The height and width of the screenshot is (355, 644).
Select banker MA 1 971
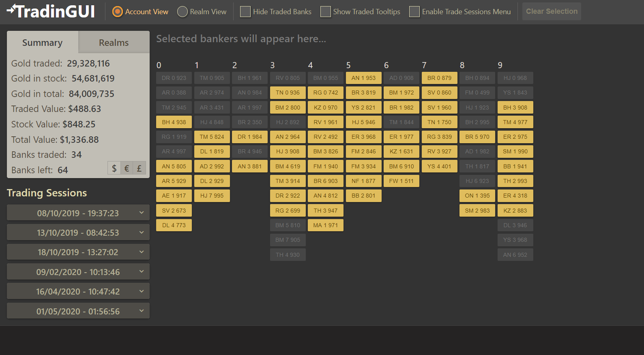[x=325, y=225]
